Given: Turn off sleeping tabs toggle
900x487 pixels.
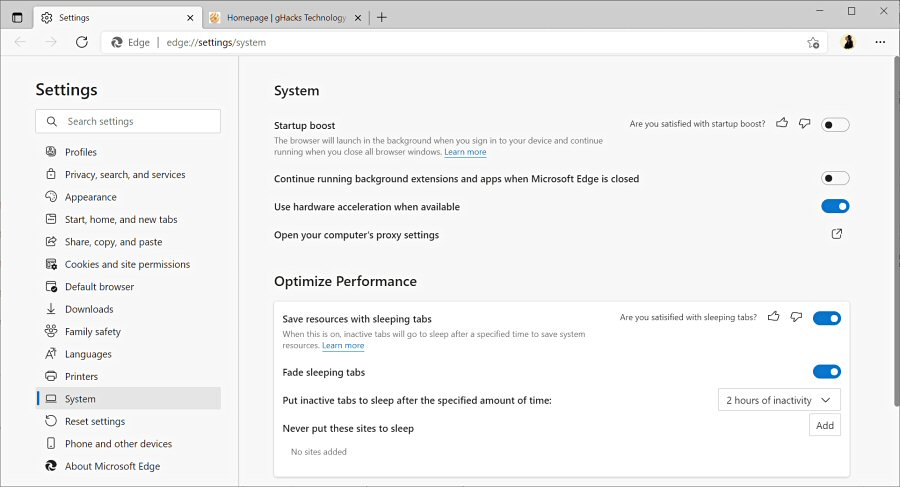Looking at the screenshot, I should [827, 318].
